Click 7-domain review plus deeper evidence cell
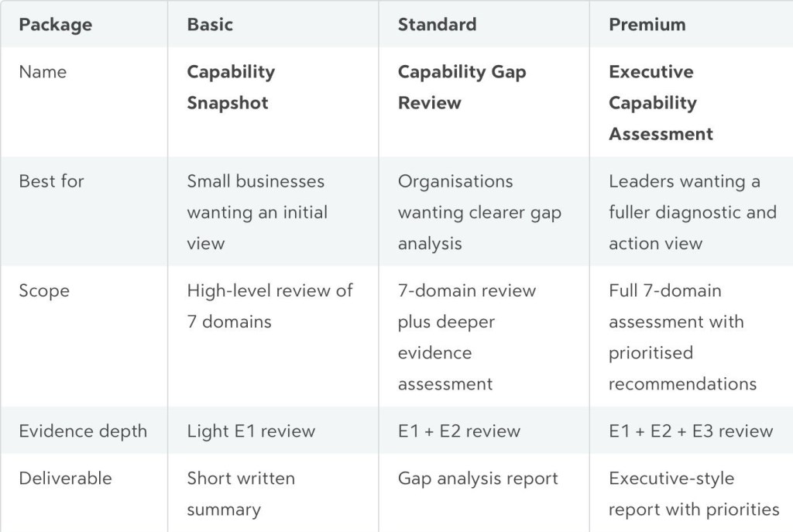This screenshot has height=532, width=793. point(466,337)
